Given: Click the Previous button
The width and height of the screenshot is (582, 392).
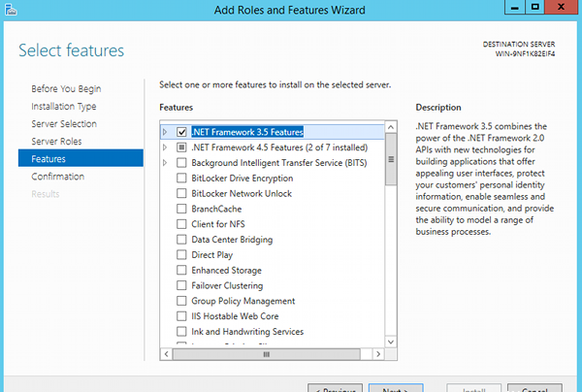Looking at the screenshot, I should (336, 388).
